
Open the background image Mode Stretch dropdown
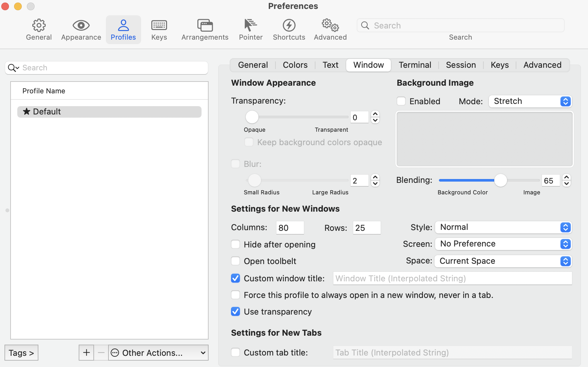[x=530, y=101]
